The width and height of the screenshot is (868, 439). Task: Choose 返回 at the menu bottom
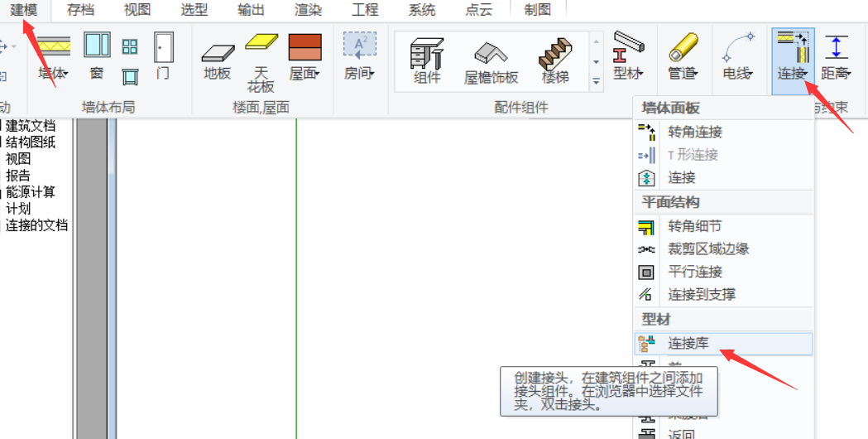coord(723,433)
